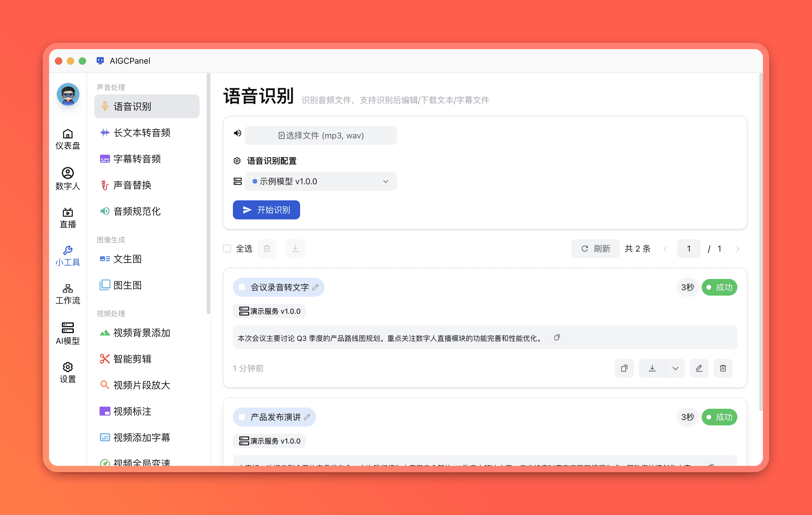Click the 成功 status badge of 产品发布演讲
812x515 pixels.
(719, 417)
